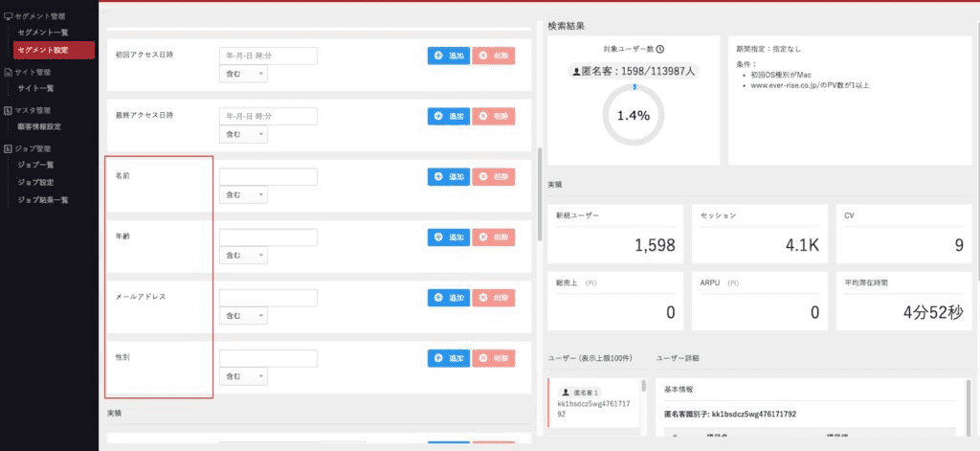Click the 最終アクセス日時 date input field
Screen dimensions: 980x451
[268, 116]
